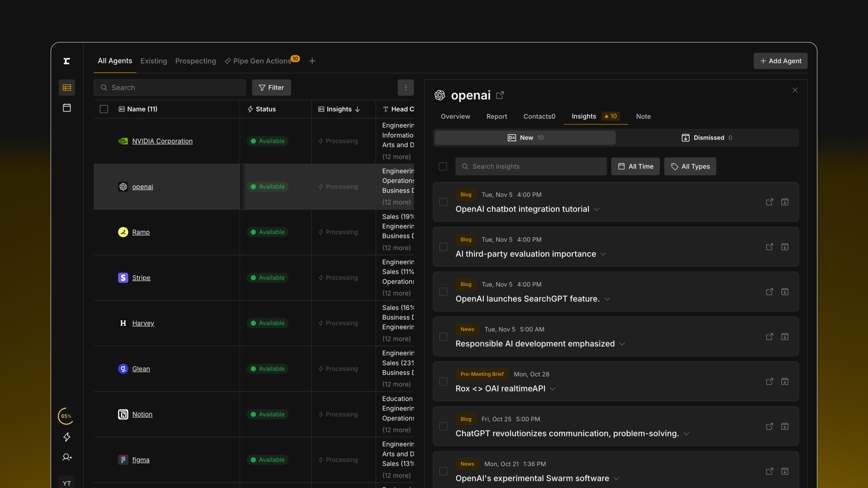Add a new view with the plus icon
868x488 pixels.
coord(312,61)
